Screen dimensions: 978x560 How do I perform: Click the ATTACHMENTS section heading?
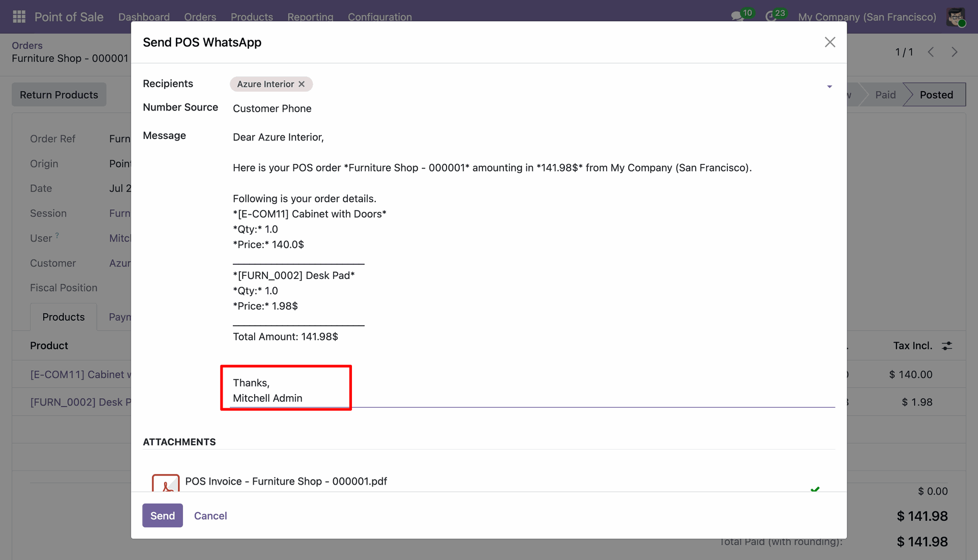179,442
